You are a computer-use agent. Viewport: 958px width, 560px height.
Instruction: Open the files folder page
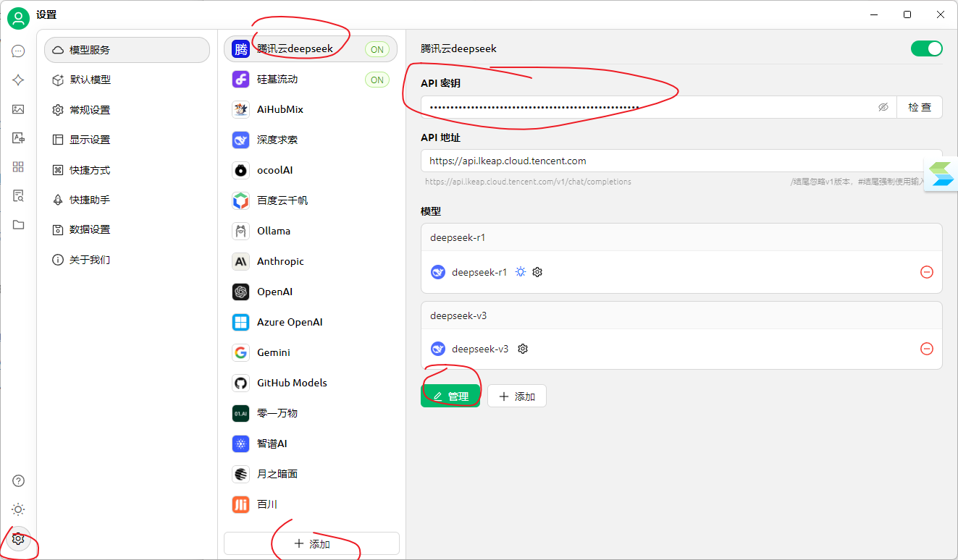(18, 225)
